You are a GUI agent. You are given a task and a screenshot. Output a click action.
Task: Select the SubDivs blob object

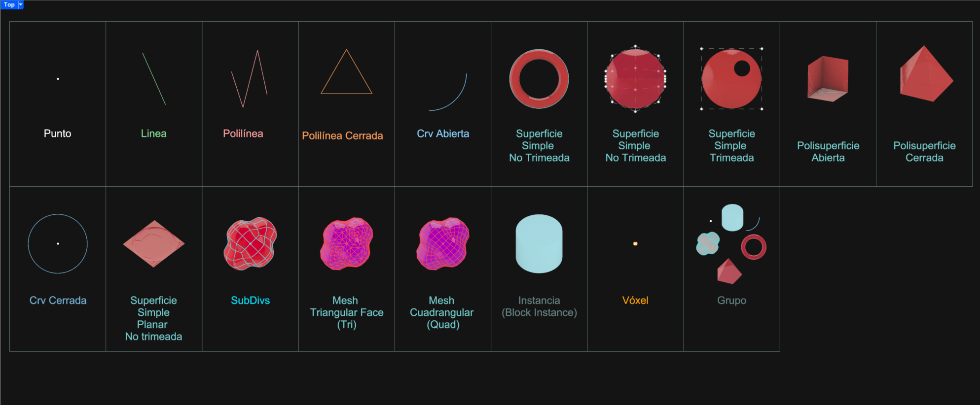[251, 243]
